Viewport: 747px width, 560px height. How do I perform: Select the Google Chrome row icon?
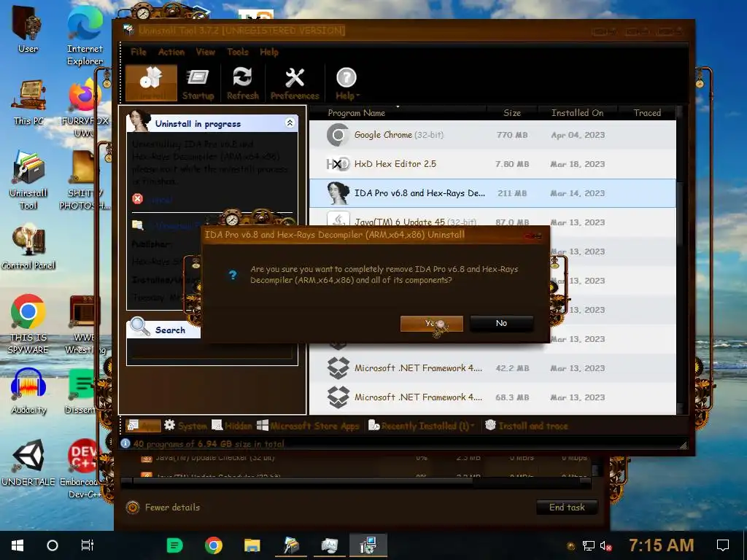[x=338, y=135]
